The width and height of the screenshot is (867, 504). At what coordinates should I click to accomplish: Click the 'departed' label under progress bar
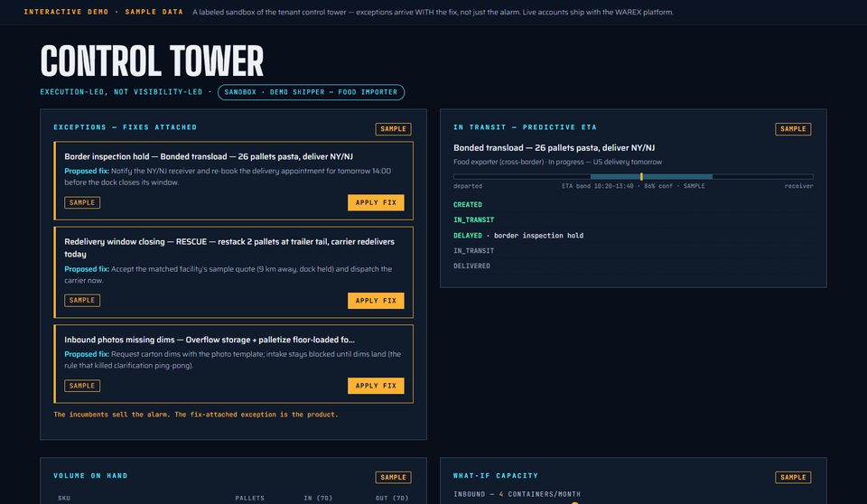pos(468,186)
